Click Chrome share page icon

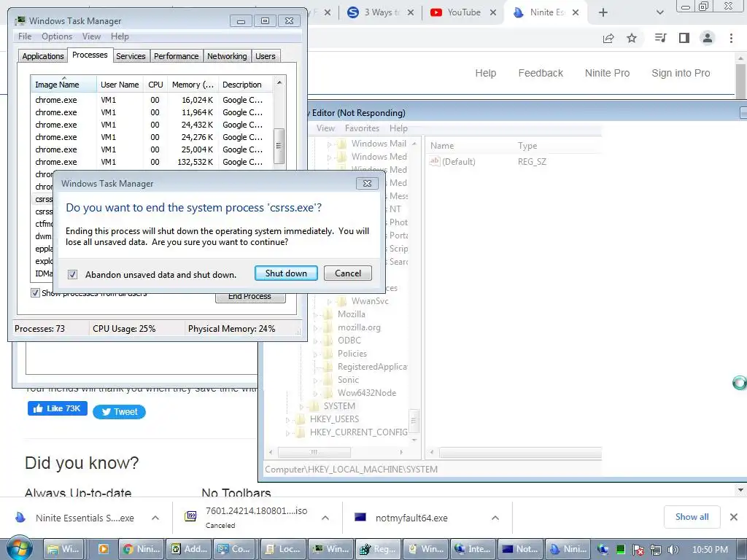click(608, 38)
